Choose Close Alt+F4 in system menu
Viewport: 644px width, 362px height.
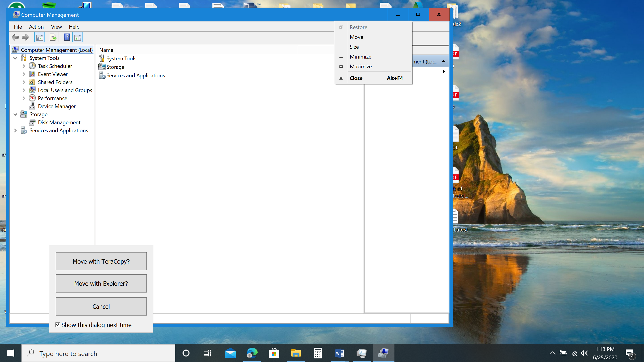click(373, 78)
